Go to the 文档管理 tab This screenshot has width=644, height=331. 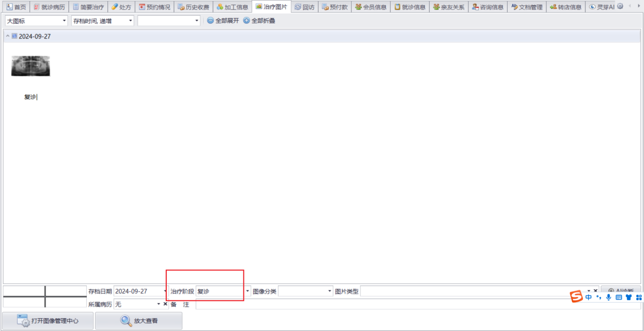527,7
